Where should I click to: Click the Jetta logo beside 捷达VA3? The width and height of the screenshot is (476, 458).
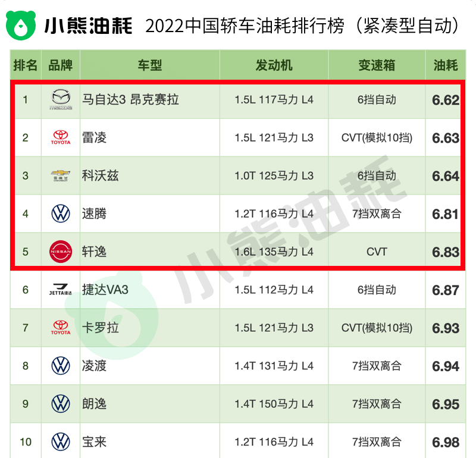pos(61,289)
